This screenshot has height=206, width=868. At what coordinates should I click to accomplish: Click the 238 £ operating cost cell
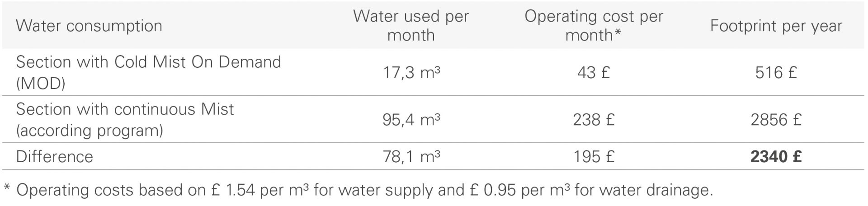click(593, 120)
